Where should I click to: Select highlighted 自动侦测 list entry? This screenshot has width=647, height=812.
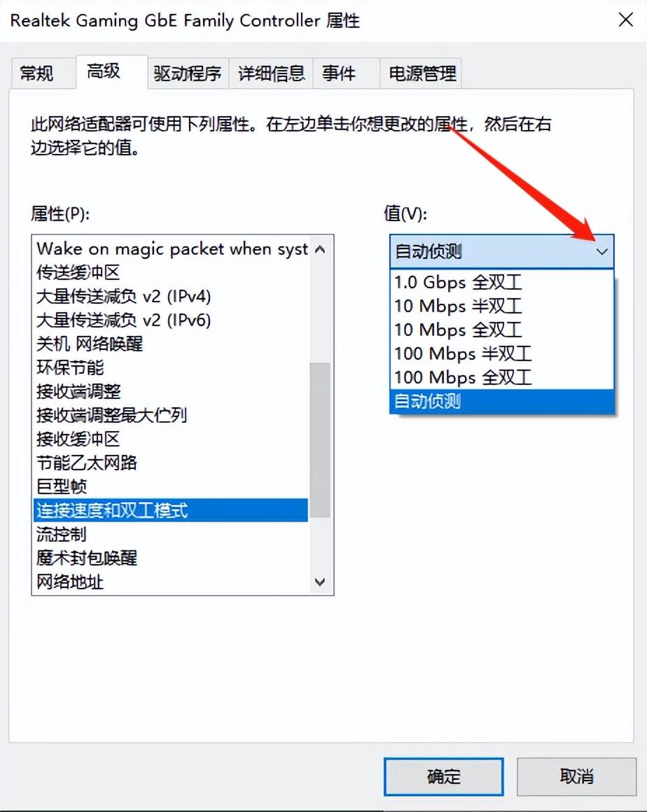click(501, 401)
